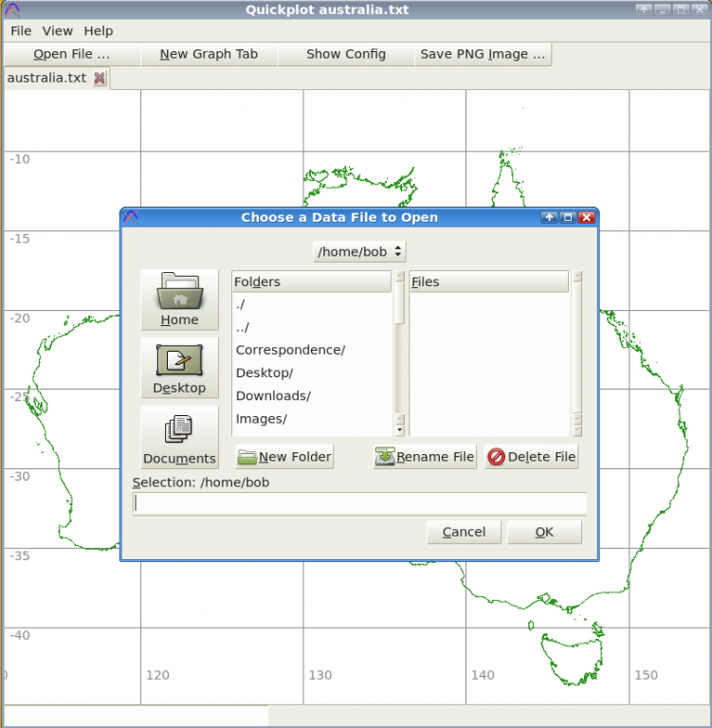Click the Rename File button

(x=425, y=457)
